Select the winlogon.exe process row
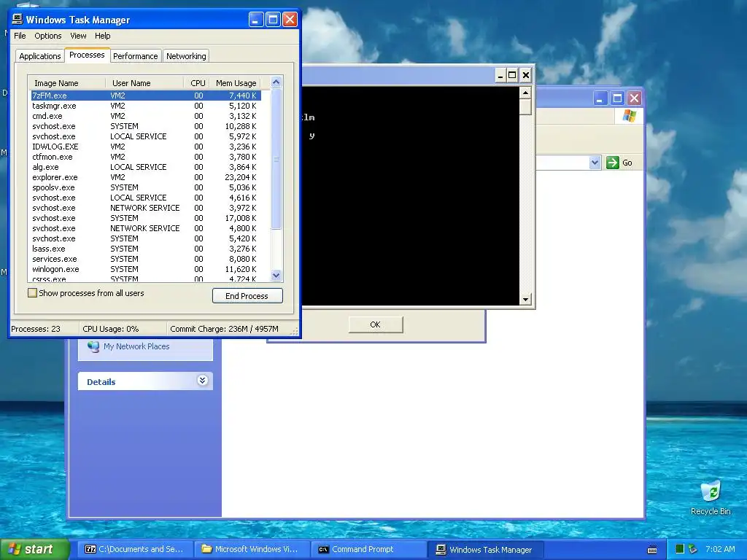 tap(146, 269)
